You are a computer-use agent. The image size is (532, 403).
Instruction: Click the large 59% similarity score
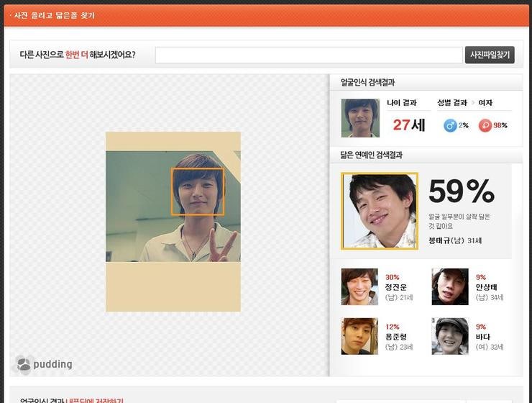pyautogui.click(x=461, y=191)
